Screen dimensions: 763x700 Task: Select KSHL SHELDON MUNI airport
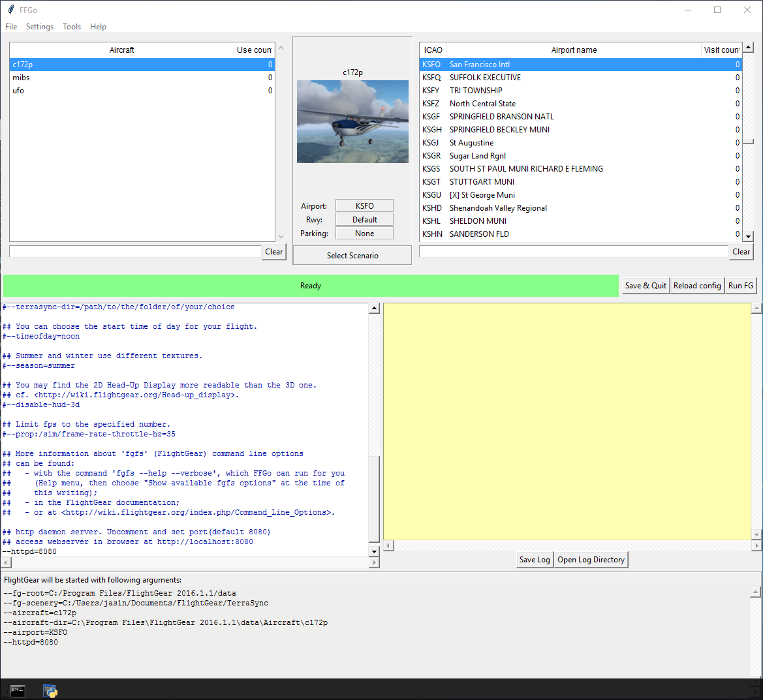tap(580, 221)
